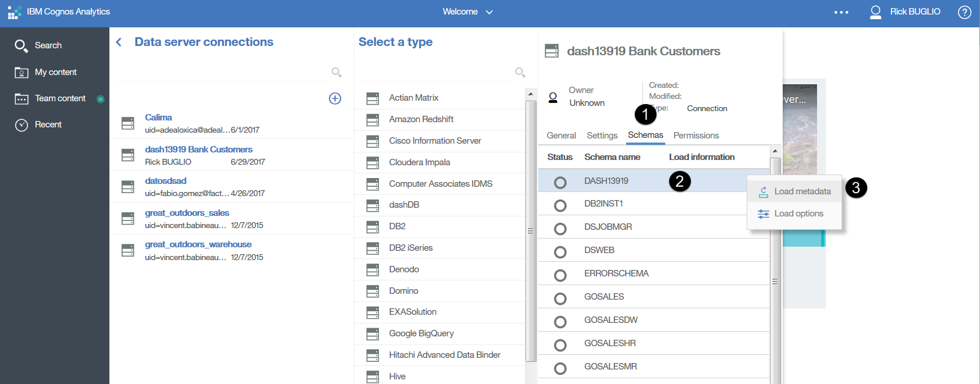The height and width of the screenshot is (384, 980).
Task: Switch to the General tab
Action: (562, 136)
